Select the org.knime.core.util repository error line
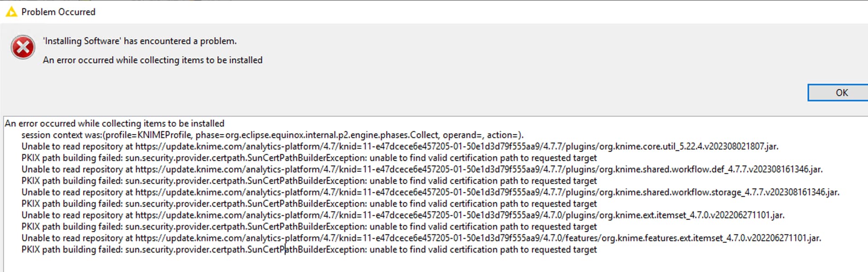Viewport: 868px width, 272px height. tap(400, 147)
